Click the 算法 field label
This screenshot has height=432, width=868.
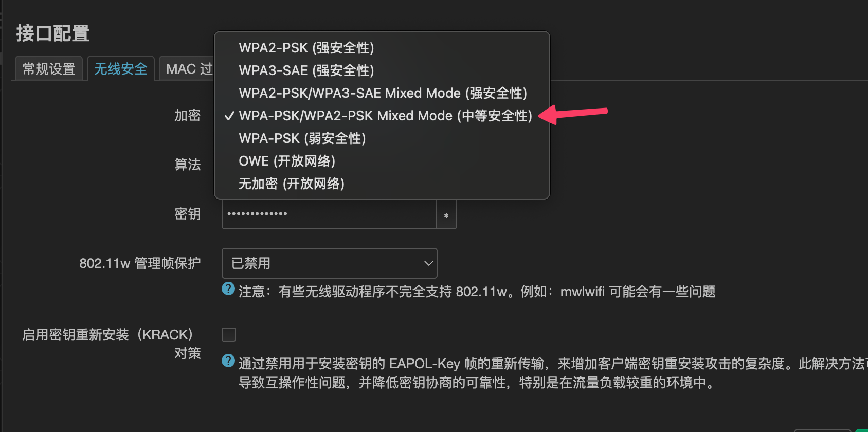[x=187, y=165]
